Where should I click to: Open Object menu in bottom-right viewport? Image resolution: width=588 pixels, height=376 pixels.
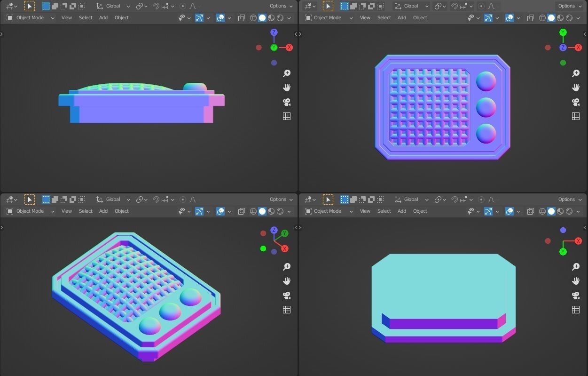click(420, 211)
